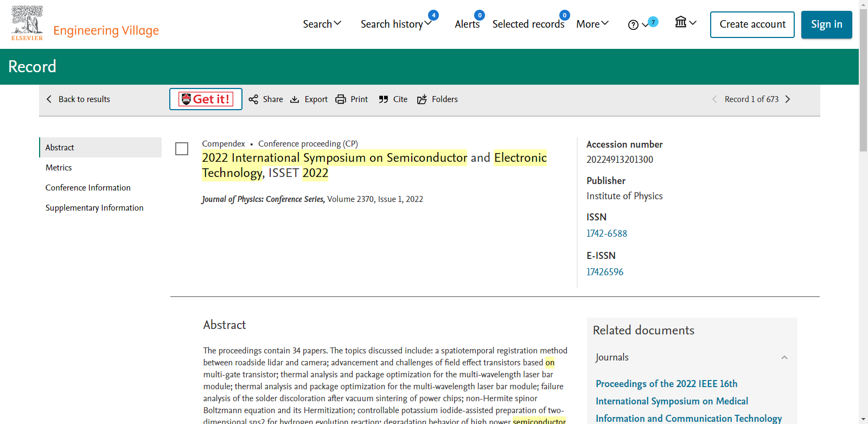This screenshot has height=424, width=868.
Task: Jump to Supplementary Information section
Action: [x=94, y=208]
